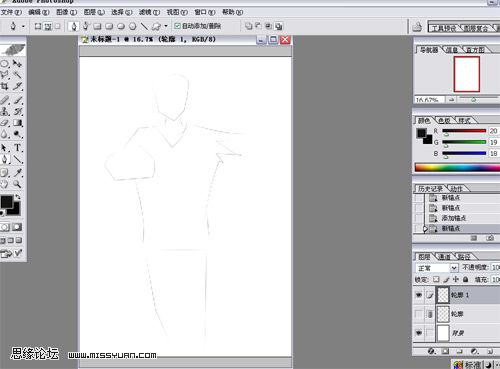The height and width of the screenshot is (369, 500).
Task: Click the blue B channel slider
Action: pos(464,153)
